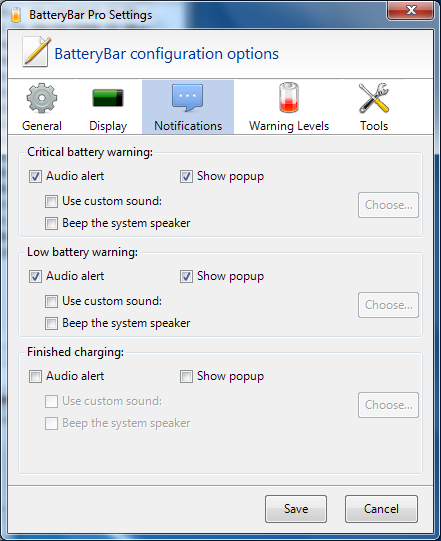Disable Audio alert for critical battery warning

coord(36,177)
